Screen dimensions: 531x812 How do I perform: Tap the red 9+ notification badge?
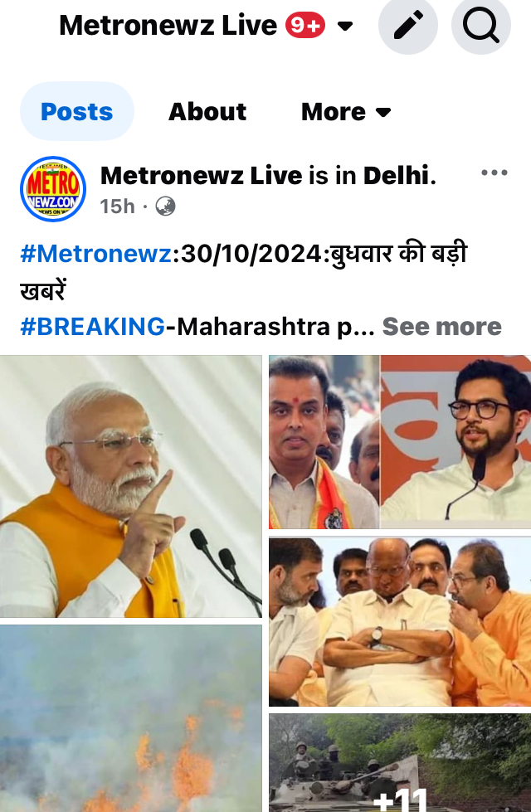click(305, 25)
